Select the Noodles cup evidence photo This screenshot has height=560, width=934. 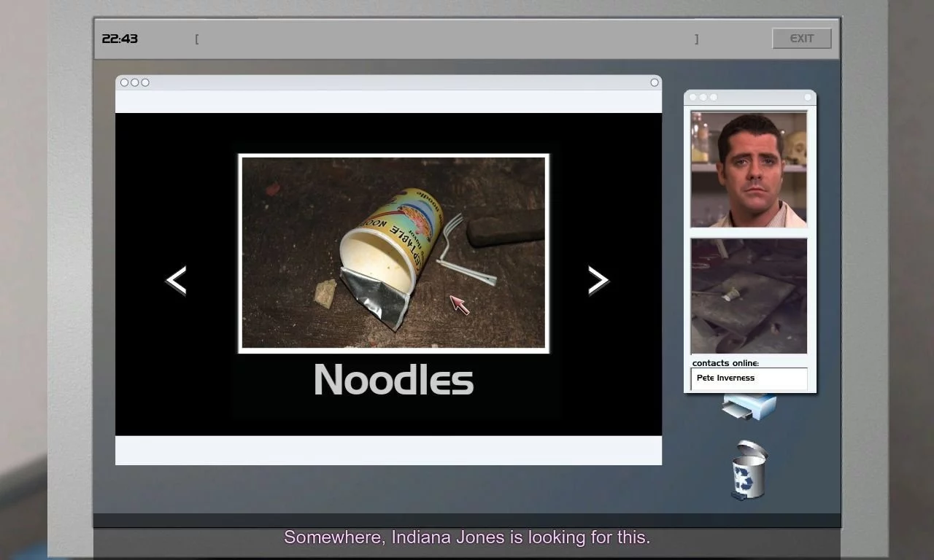(x=393, y=254)
